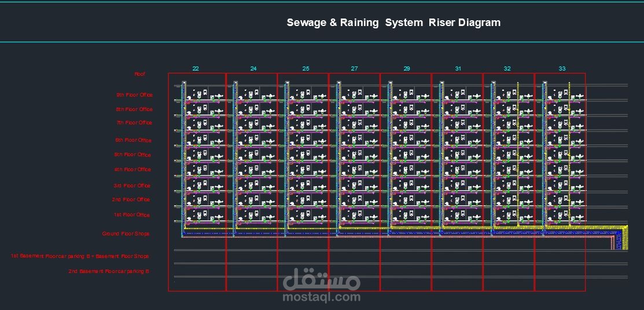Click the "2nd Floor Office" label
The image size is (644, 310).
(x=131, y=200)
